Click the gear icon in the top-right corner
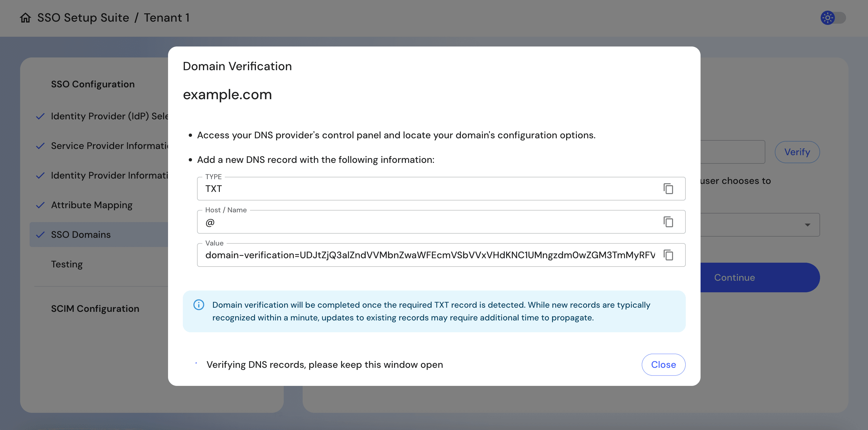This screenshot has width=868, height=430. click(827, 18)
